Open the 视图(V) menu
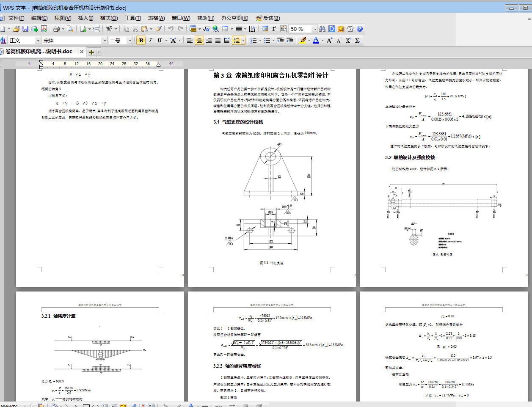The image size is (532, 407). [x=63, y=18]
